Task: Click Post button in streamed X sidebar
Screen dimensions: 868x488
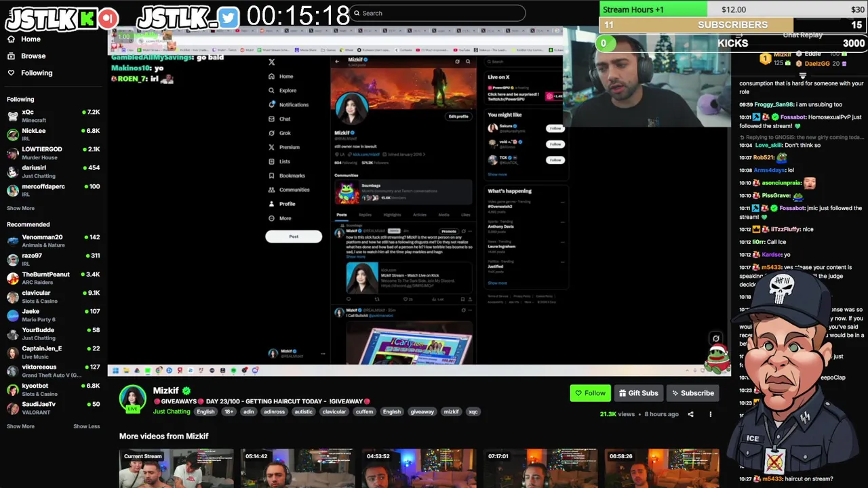Action: coord(294,237)
